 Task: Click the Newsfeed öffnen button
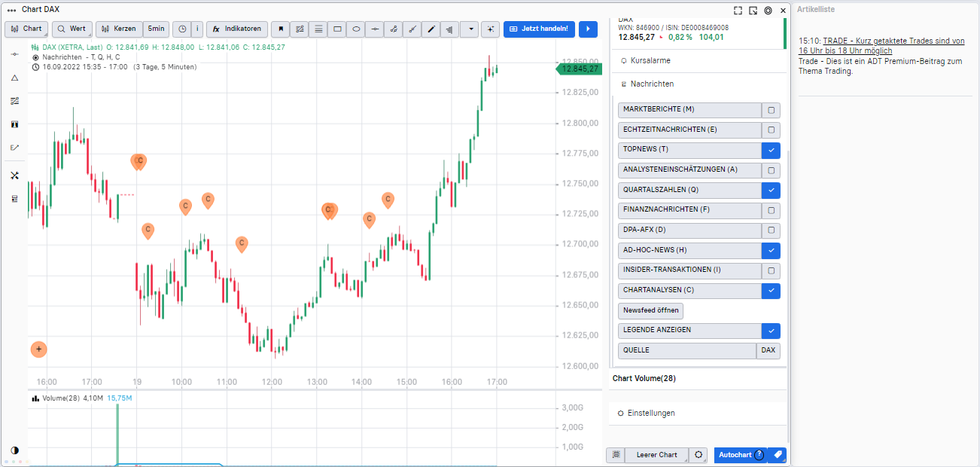tap(651, 310)
